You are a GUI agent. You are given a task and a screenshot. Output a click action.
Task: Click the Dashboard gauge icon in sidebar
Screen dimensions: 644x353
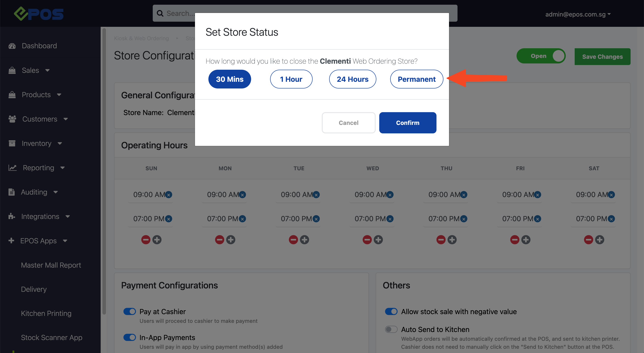(x=12, y=46)
